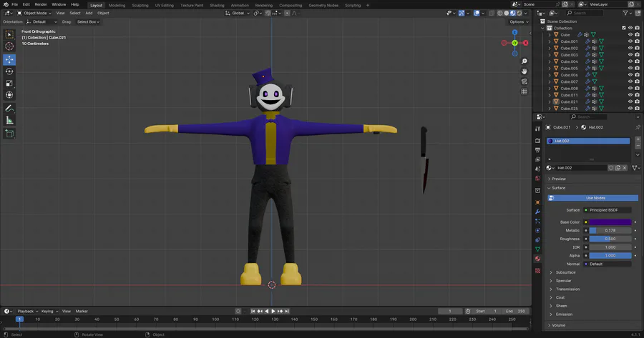The height and width of the screenshot is (338, 644).
Task: Hide Cube.007 with its eye icon
Action: (x=630, y=81)
